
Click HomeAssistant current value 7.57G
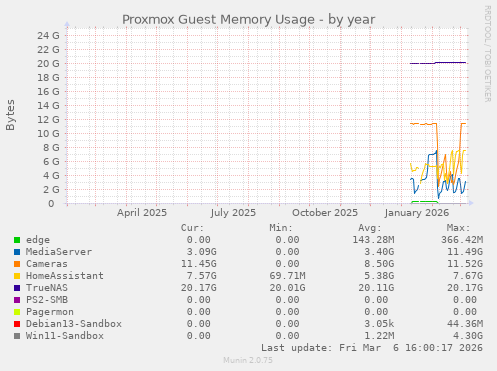coord(201,276)
